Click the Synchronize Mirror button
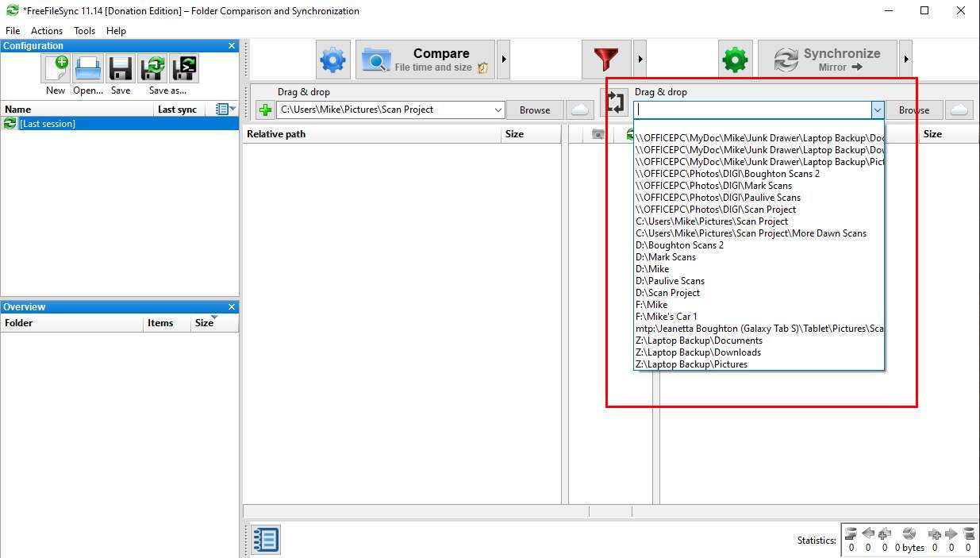Image resolution: width=980 pixels, height=558 pixels. click(x=828, y=60)
